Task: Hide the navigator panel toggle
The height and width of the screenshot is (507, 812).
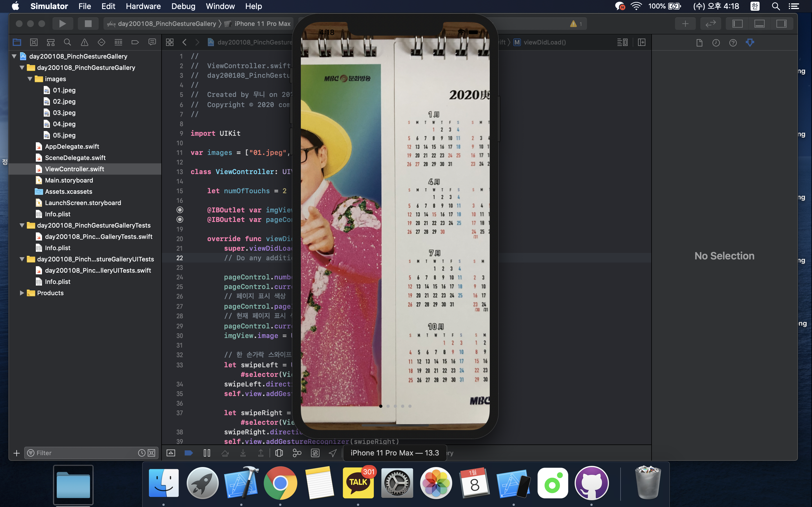Action: (738, 23)
